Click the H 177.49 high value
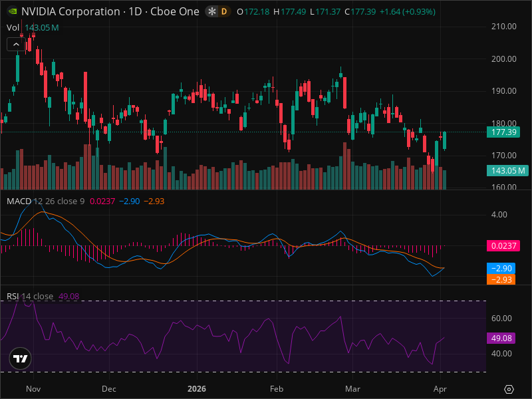Image resolution: width=532 pixels, height=399 pixels. click(290, 12)
